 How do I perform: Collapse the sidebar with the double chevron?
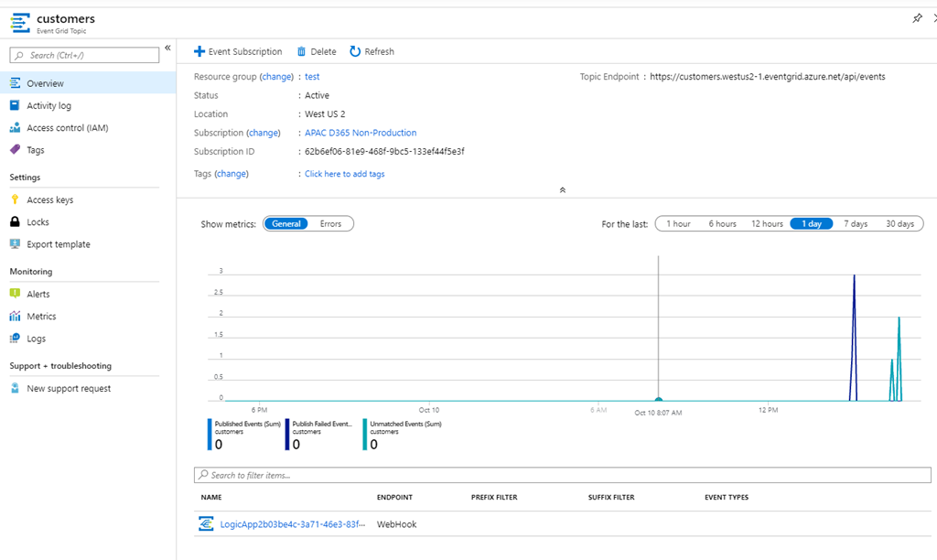point(168,48)
